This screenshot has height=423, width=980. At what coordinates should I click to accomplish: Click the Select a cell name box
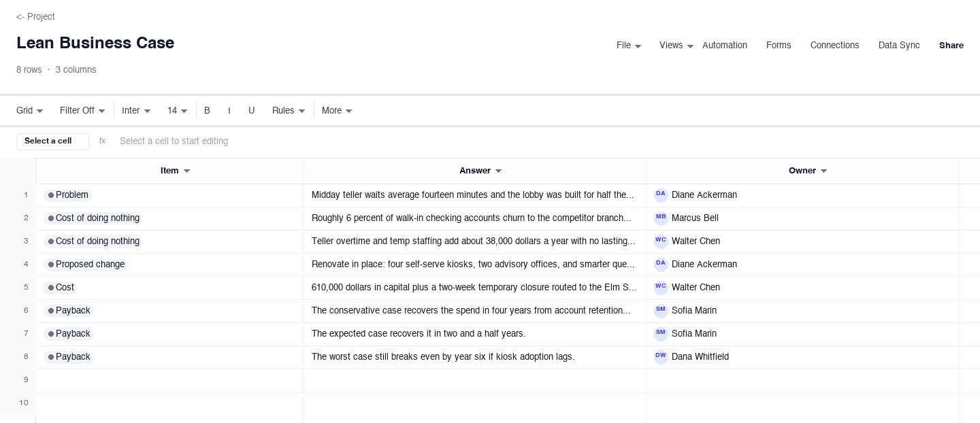pos(52,141)
